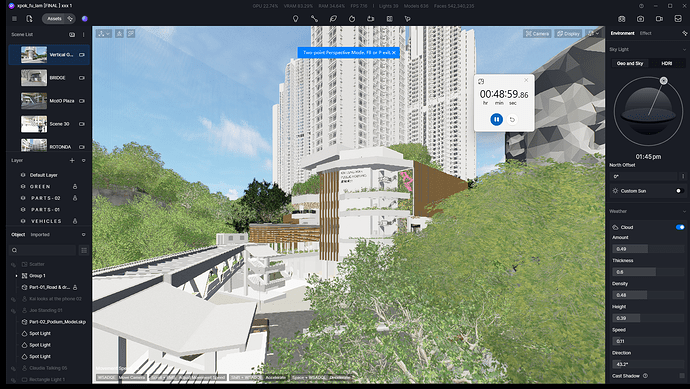Select the Geo and Sky mode
The height and width of the screenshot is (389, 690).
coord(630,63)
